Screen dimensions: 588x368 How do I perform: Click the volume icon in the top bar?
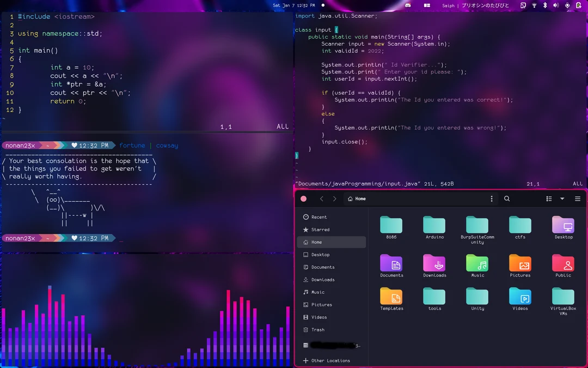tap(556, 5)
